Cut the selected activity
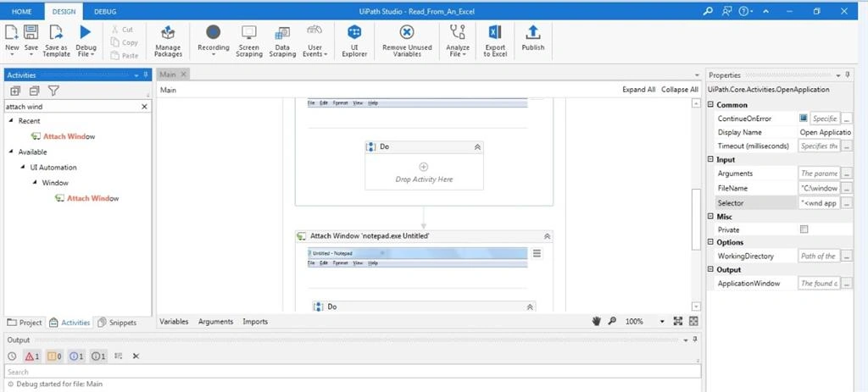The width and height of the screenshot is (868, 392). pyautogui.click(x=122, y=30)
